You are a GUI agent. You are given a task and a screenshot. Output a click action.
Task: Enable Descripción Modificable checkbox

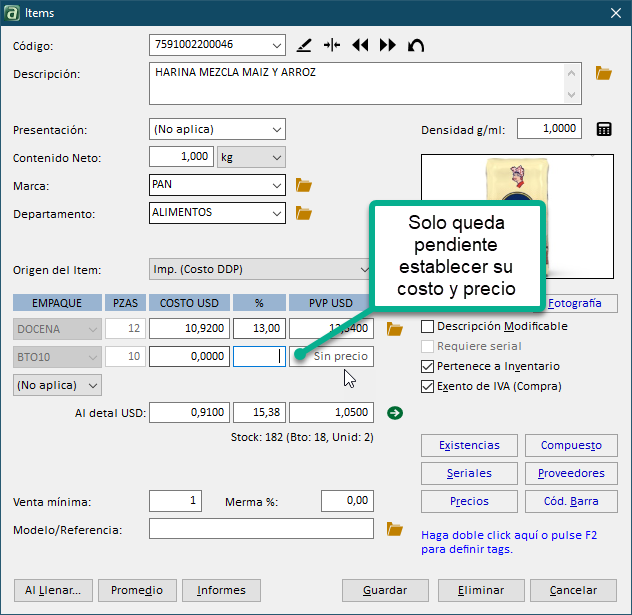[x=428, y=326]
